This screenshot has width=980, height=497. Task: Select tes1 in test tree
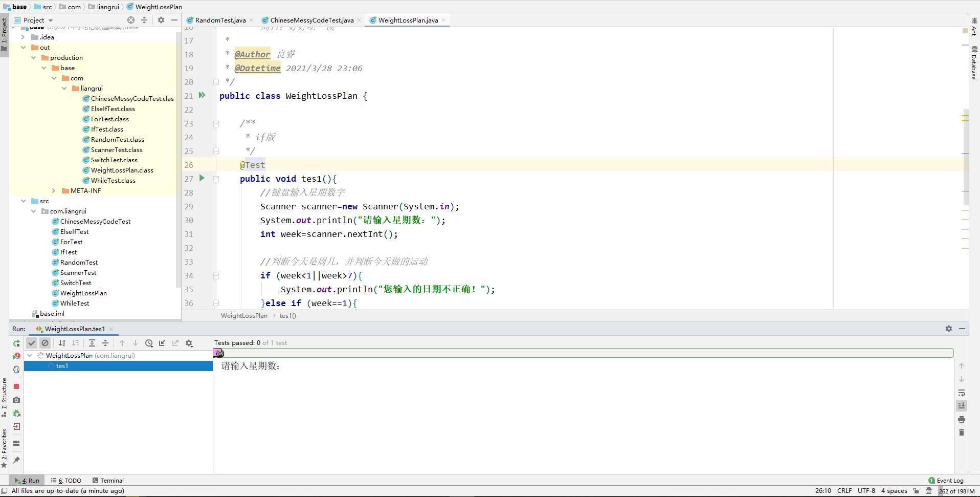point(118,366)
